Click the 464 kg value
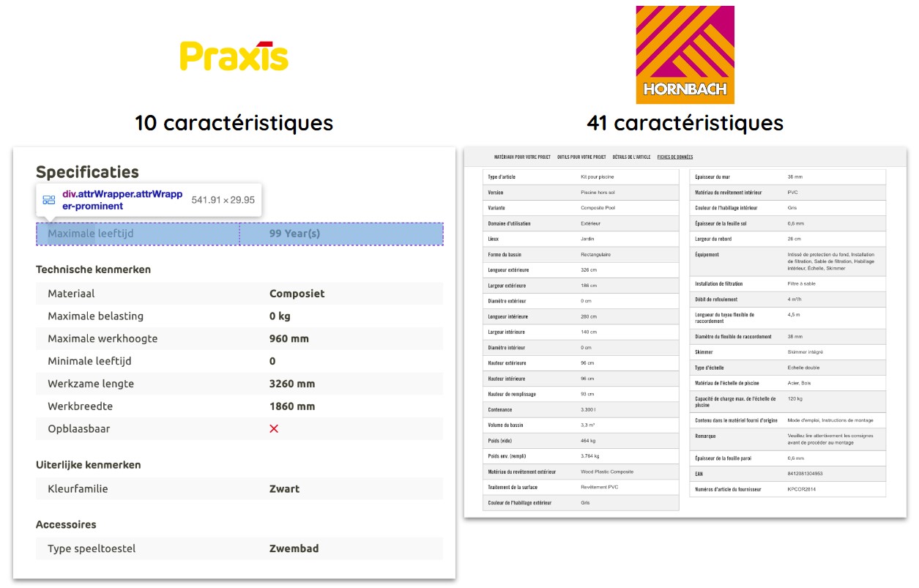919x588 pixels. [x=588, y=441]
